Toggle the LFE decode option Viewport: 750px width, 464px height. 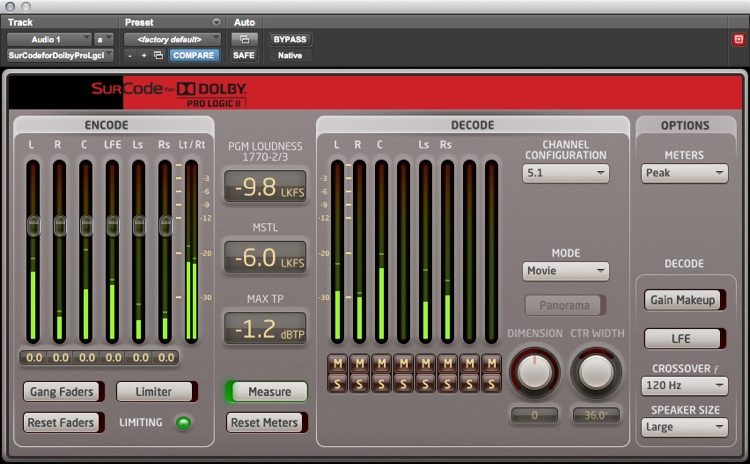[685, 339]
